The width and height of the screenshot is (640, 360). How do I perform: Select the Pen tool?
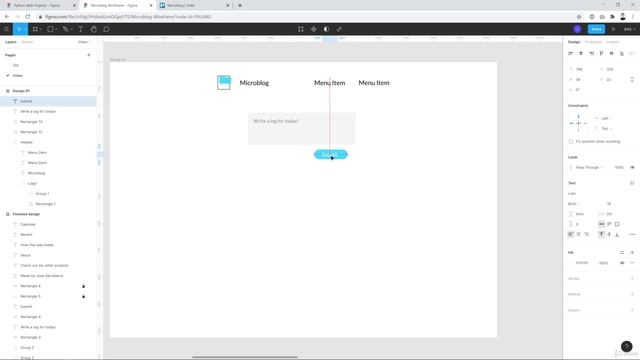point(65,29)
